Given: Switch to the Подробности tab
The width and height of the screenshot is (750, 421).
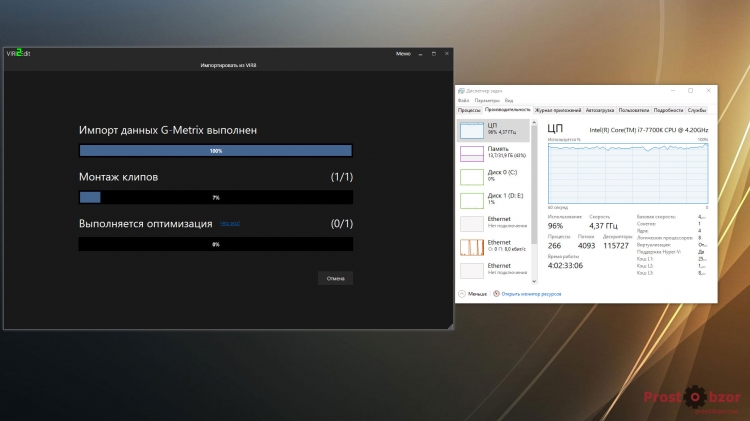Looking at the screenshot, I should [668, 110].
